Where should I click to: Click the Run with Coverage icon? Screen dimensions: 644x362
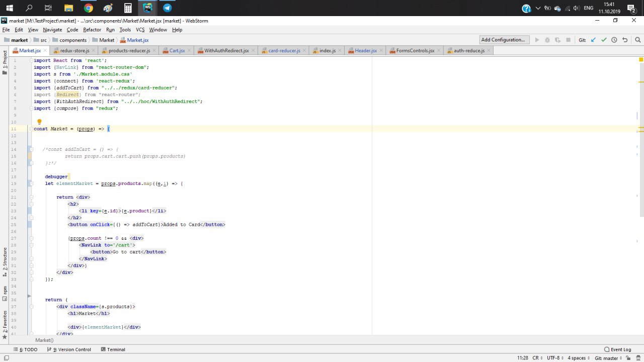coord(557,40)
